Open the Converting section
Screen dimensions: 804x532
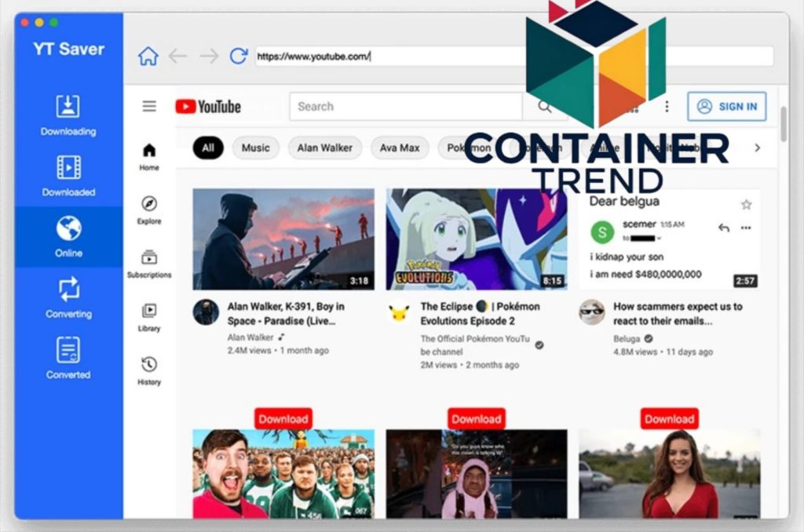click(x=69, y=297)
